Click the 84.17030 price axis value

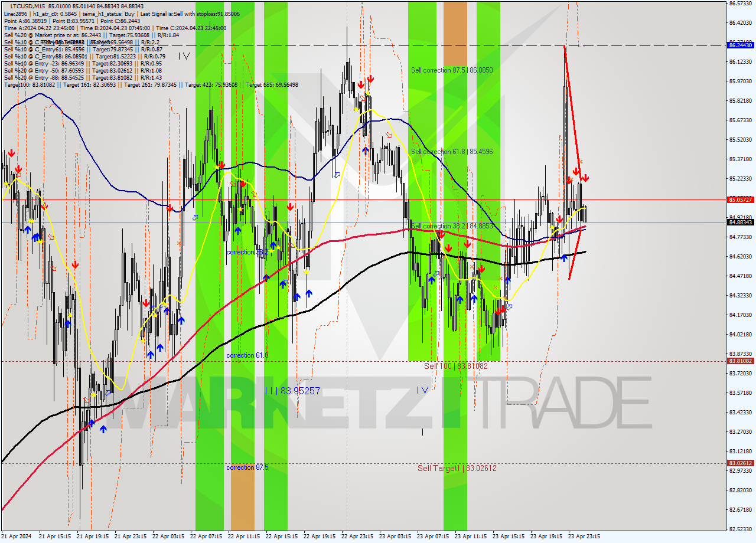click(740, 315)
